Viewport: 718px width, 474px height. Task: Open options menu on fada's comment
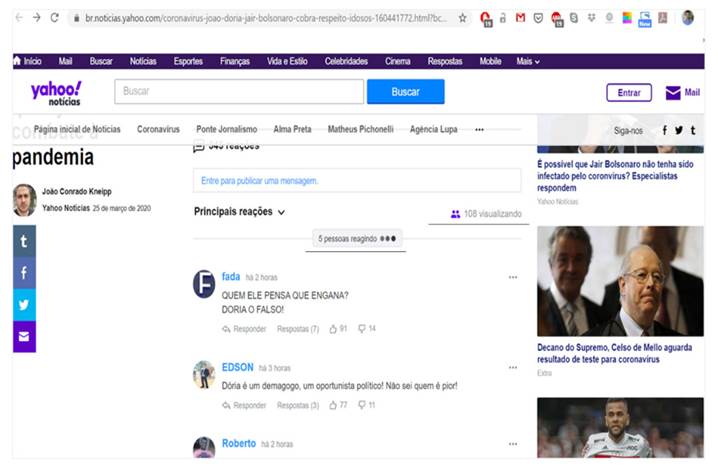[513, 277]
